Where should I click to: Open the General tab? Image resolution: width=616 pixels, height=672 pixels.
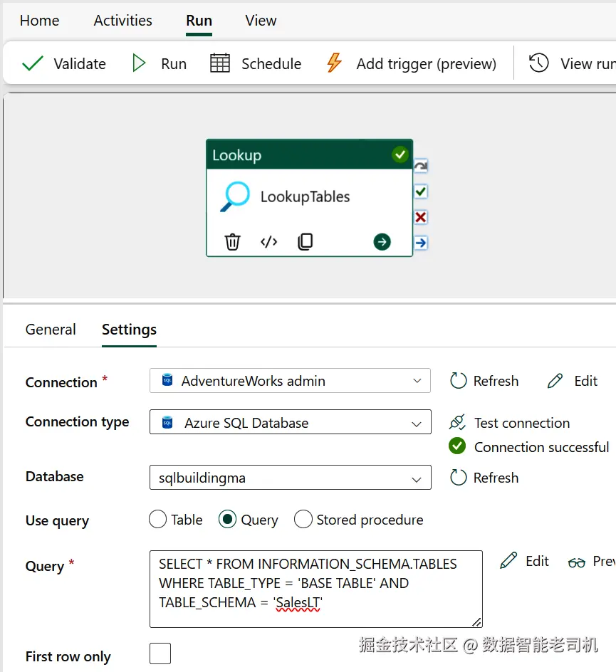point(51,330)
